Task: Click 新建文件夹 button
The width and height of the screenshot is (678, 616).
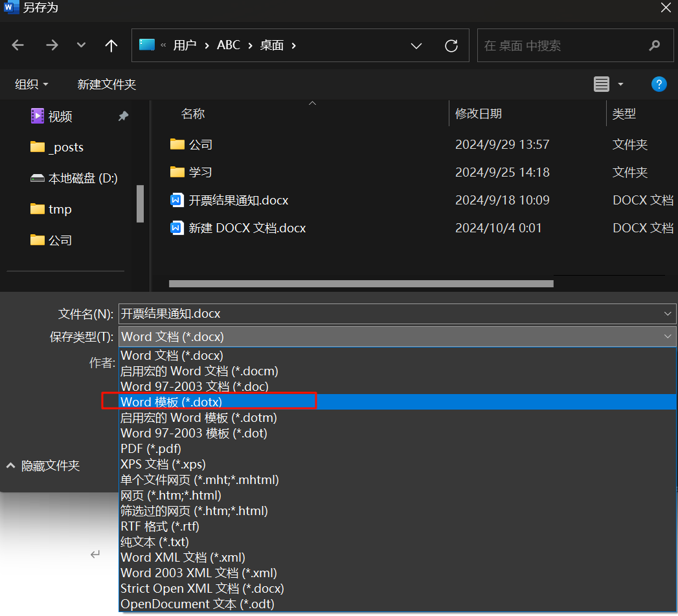Action: (x=107, y=85)
